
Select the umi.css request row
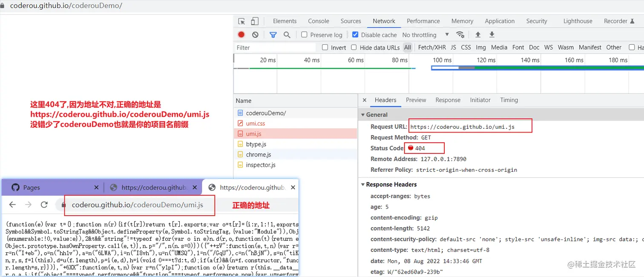pos(296,123)
